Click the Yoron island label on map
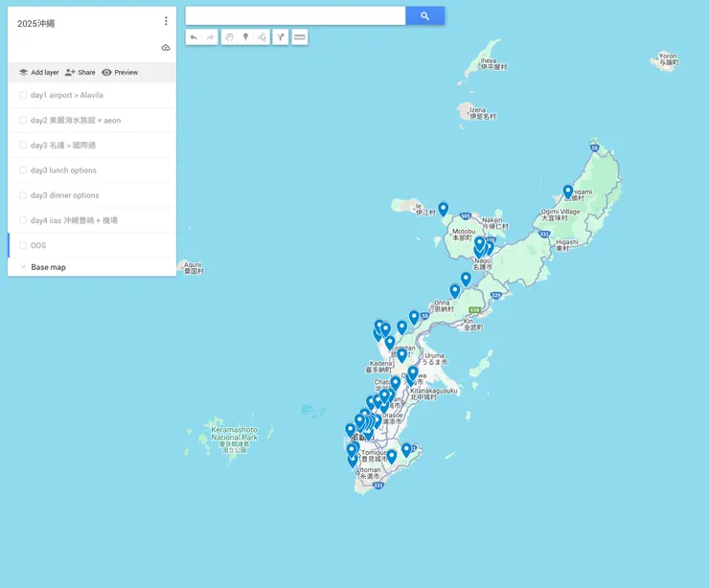Image resolution: width=709 pixels, height=588 pixels. [669, 59]
